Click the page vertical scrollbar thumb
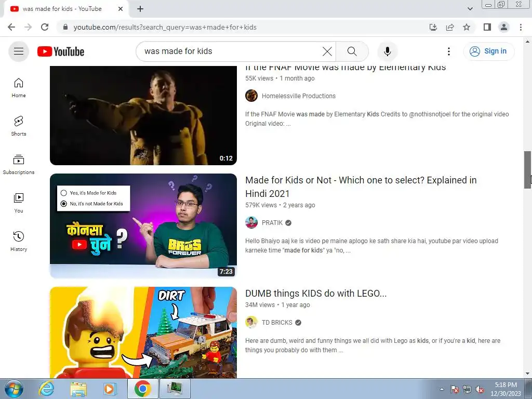Image resolution: width=532 pixels, height=399 pixels. [528, 170]
